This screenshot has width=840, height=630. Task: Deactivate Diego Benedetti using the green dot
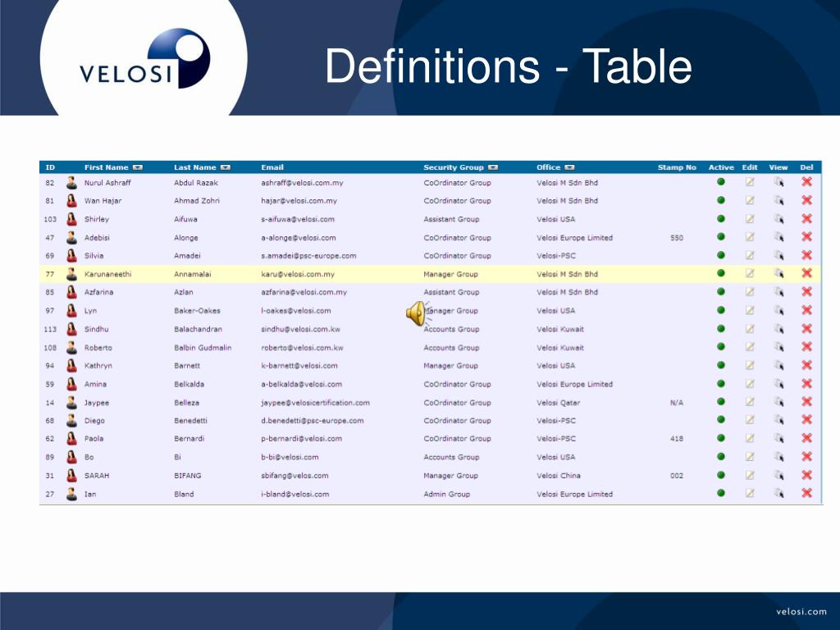coord(721,420)
